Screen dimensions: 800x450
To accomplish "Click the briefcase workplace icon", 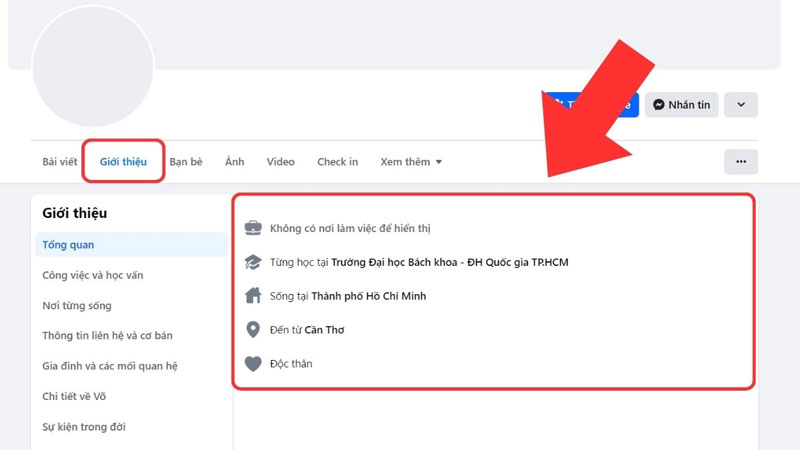I will tap(253, 228).
